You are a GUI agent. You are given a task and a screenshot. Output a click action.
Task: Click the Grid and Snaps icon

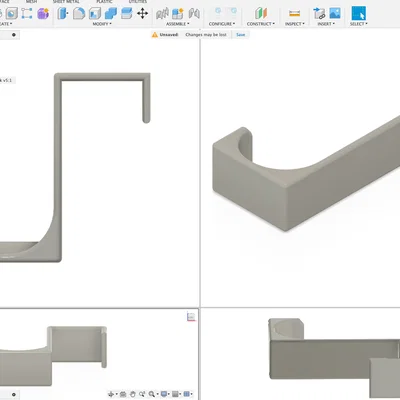tap(175, 394)
